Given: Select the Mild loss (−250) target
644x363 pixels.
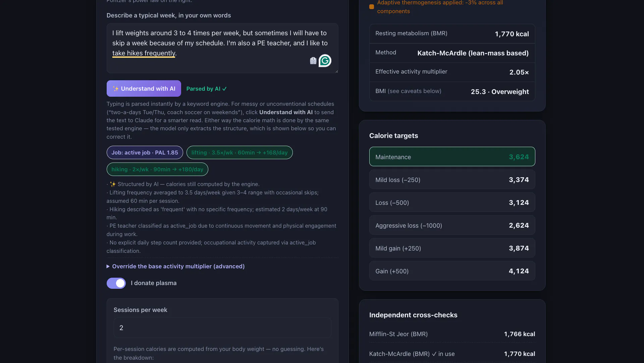Looking at the screenshot, I should coord(452,179).
